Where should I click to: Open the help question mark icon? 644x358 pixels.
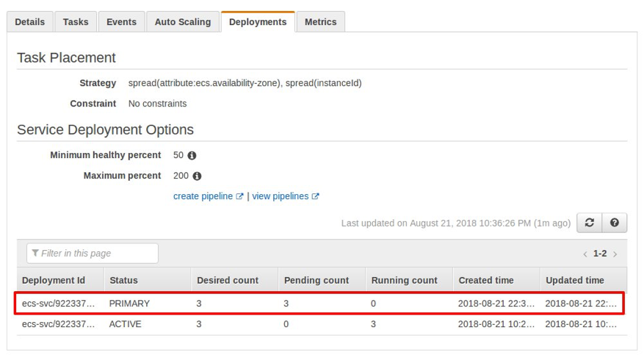click(615, 223)
